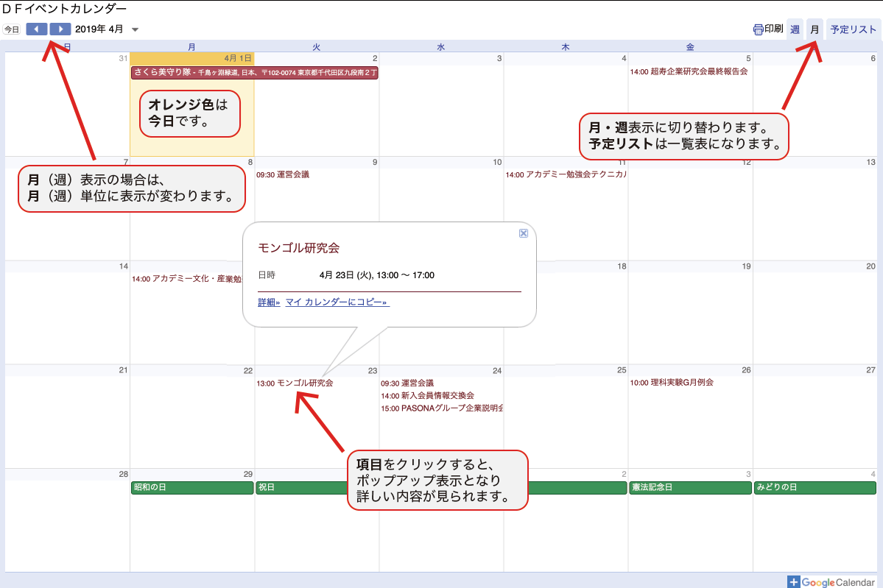Open the さくら美守り隊 event bar
This screenshot has height=588, width=883.
point(255,73)
